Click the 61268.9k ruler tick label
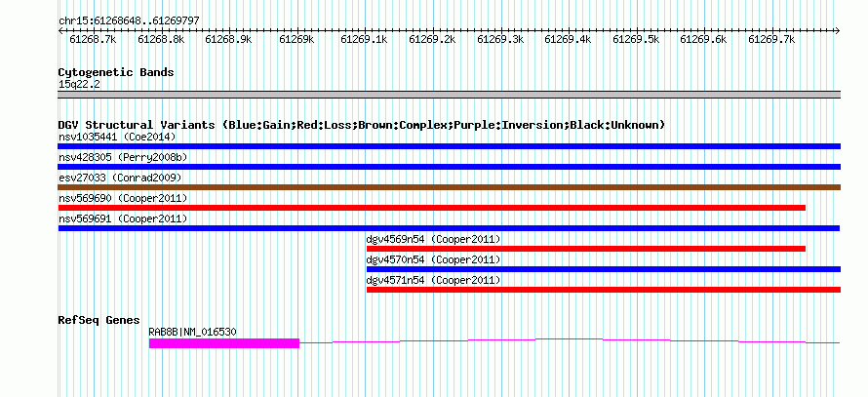The image size is (868, 397). (x=228, y=39)
